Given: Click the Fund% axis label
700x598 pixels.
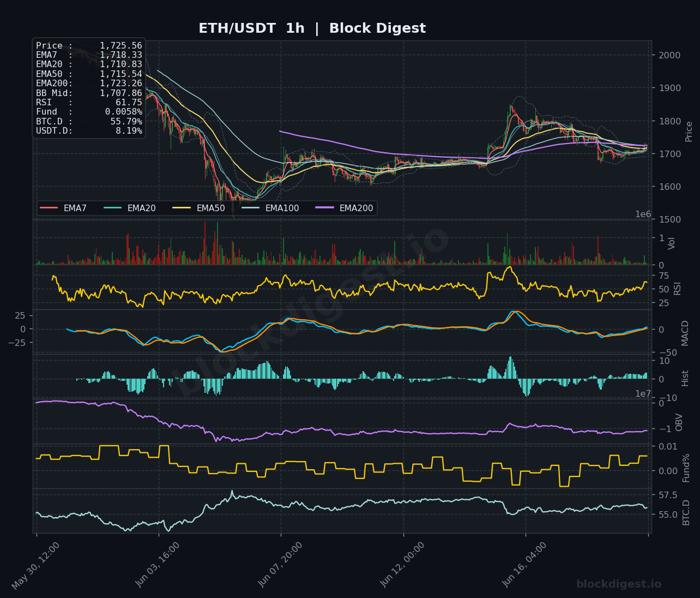Looking at the screenshot, I should (686, 468).
